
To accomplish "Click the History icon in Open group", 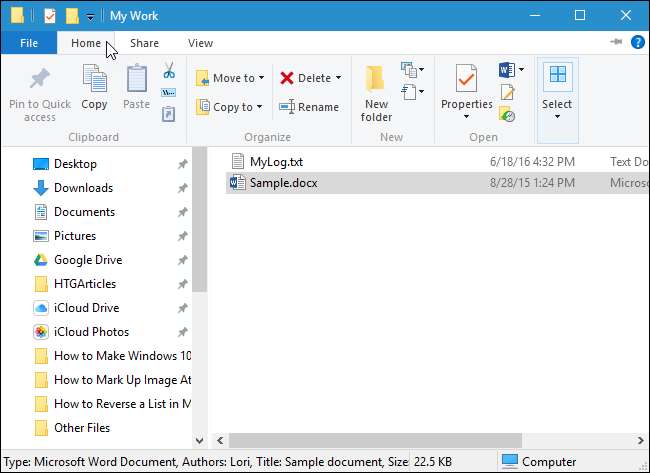I will pyautogui.click(x=507, y=114).
